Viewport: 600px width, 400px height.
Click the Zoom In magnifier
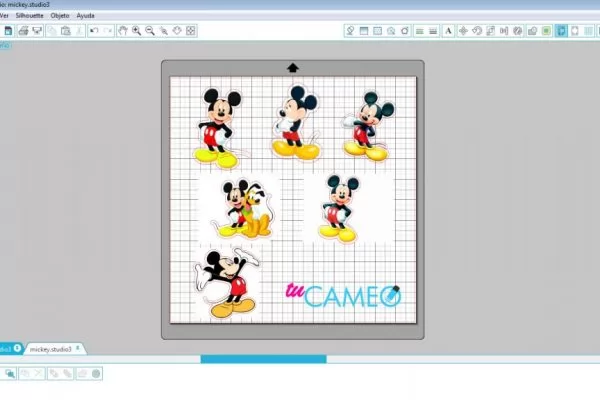[x=136, y=31]
